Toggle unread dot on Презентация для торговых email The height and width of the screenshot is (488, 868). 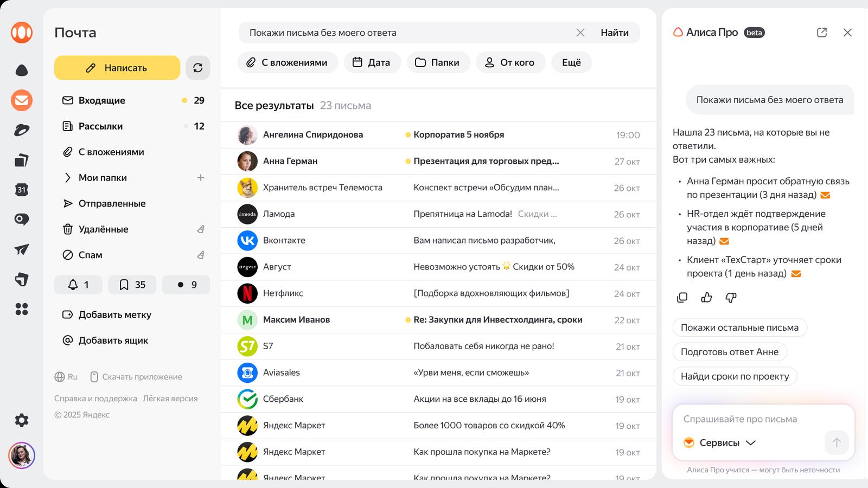pyautogui.click(x=408, y=161)
